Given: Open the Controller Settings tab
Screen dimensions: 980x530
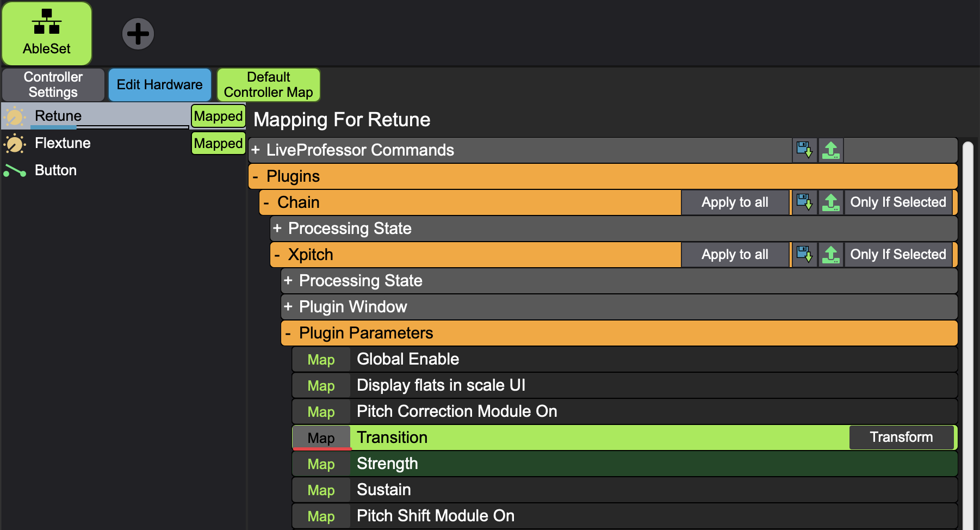Looking at the screenshot, I should (x=53, y=84).
